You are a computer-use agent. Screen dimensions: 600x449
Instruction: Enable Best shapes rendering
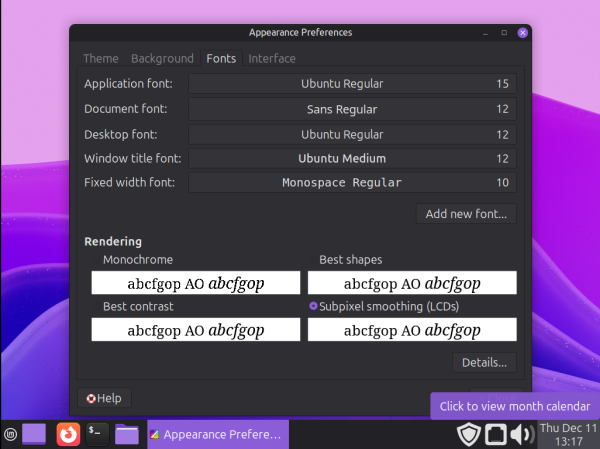346,260
